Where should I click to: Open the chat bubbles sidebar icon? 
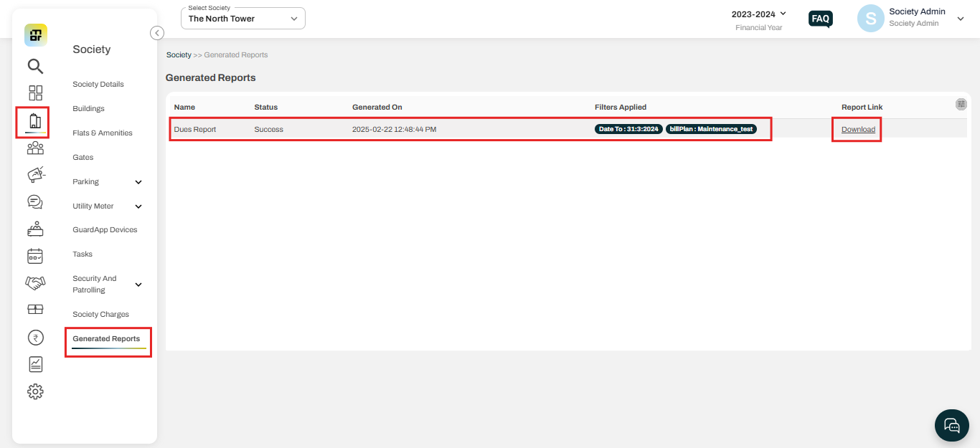tap(35, 202)
